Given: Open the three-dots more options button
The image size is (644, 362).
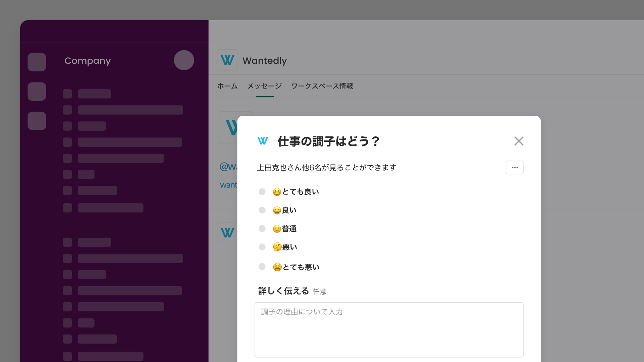Looking at the screenshot, I should pos(515,167).
